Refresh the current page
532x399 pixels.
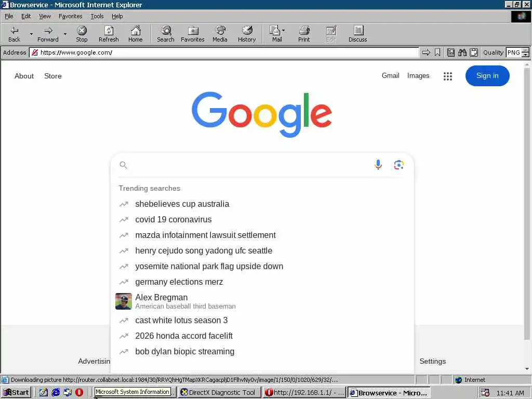109,34
